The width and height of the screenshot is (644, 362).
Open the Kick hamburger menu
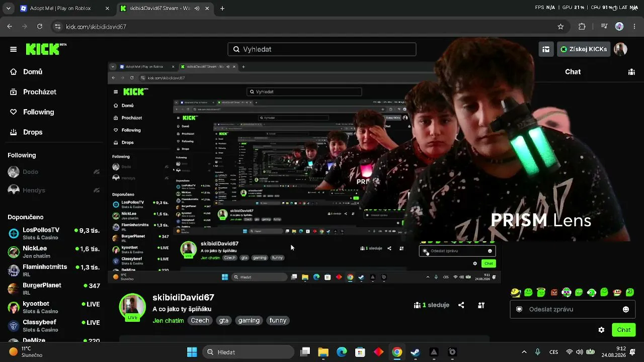click(x=14, y=49)
